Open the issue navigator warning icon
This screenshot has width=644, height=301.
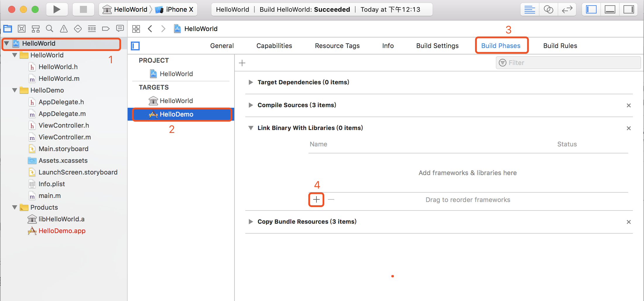tap(64, 29)
